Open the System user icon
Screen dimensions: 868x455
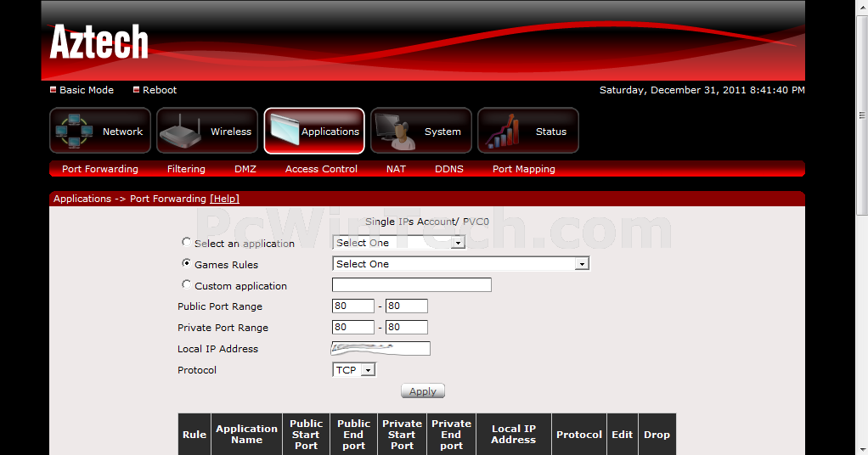pos(396,131)
